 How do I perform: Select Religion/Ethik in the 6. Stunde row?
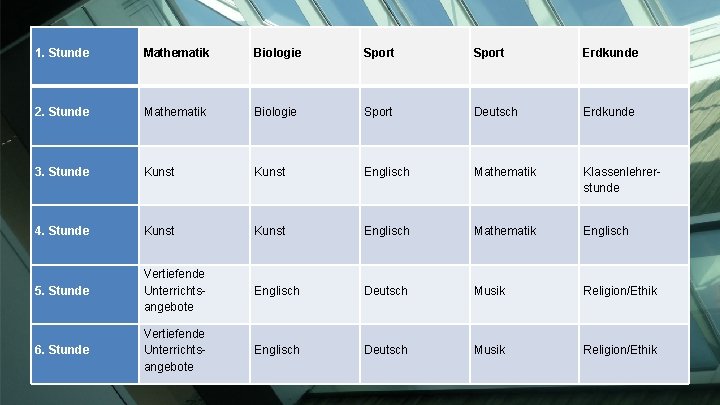(x=620, y=350)
